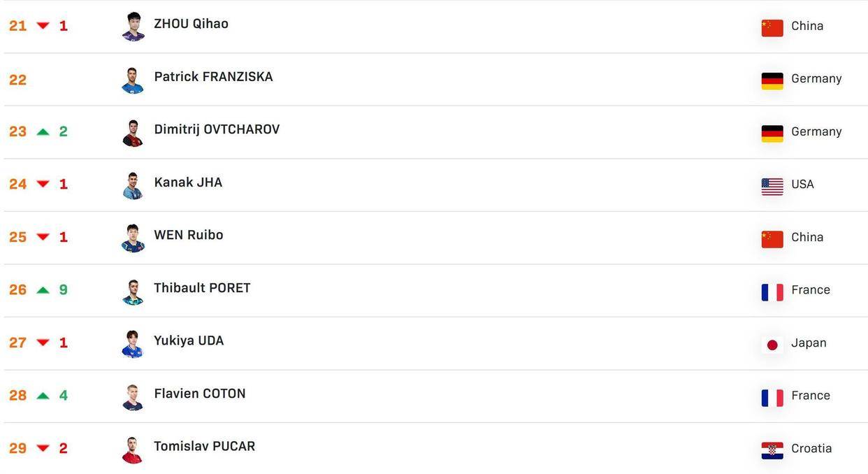
Task: Click rank number 22
Action: (x=18, y=80)
